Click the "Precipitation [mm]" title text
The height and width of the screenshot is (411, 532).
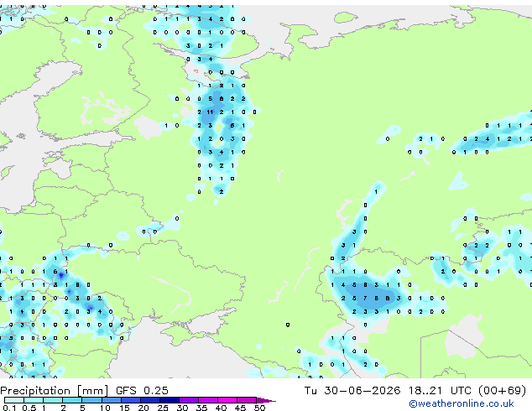55,391
